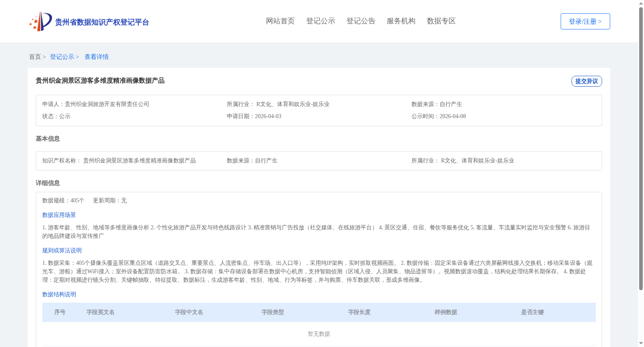The width and height of the screenshot is (644, 347).
Task: Click the 状态：公示 text
Action: point(56,116)
